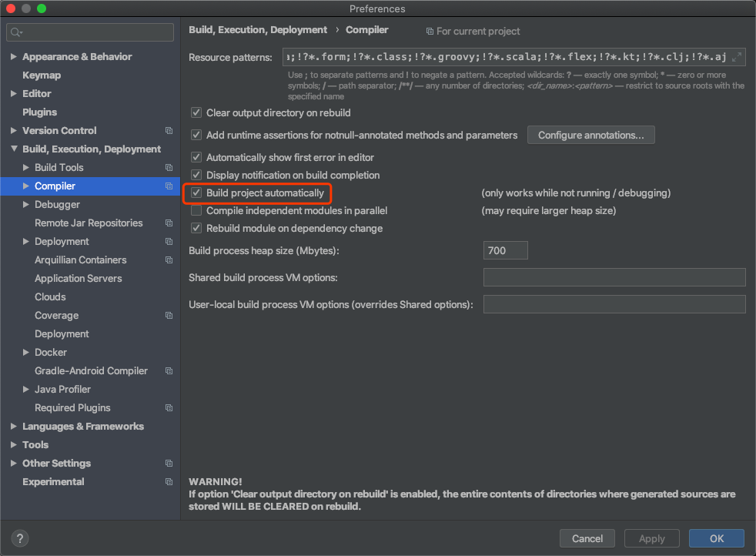Viewport: 756px width, 556px height.
Task: Enable Compile independent modules in parallel
Action: pyautogui.click(x=196, y=211)
